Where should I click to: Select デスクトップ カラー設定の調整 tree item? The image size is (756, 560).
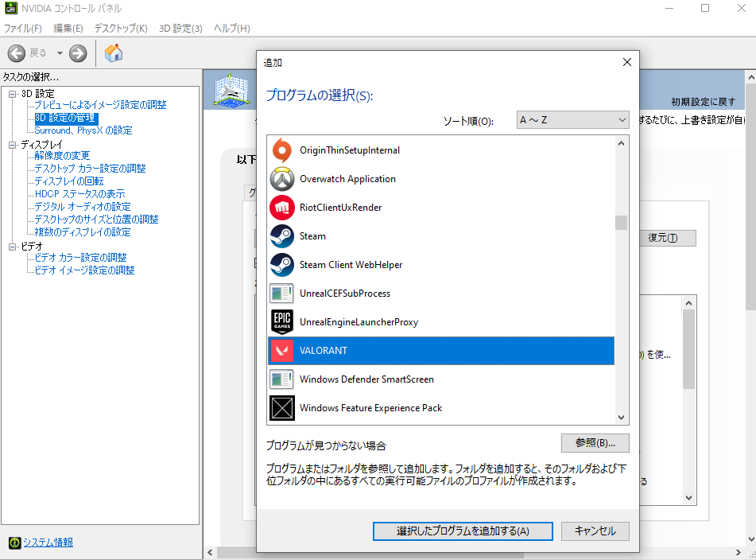90,169
